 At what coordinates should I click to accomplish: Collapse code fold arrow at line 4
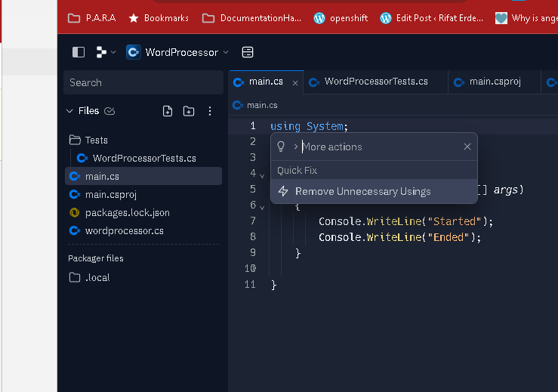[x=262, y=176]
